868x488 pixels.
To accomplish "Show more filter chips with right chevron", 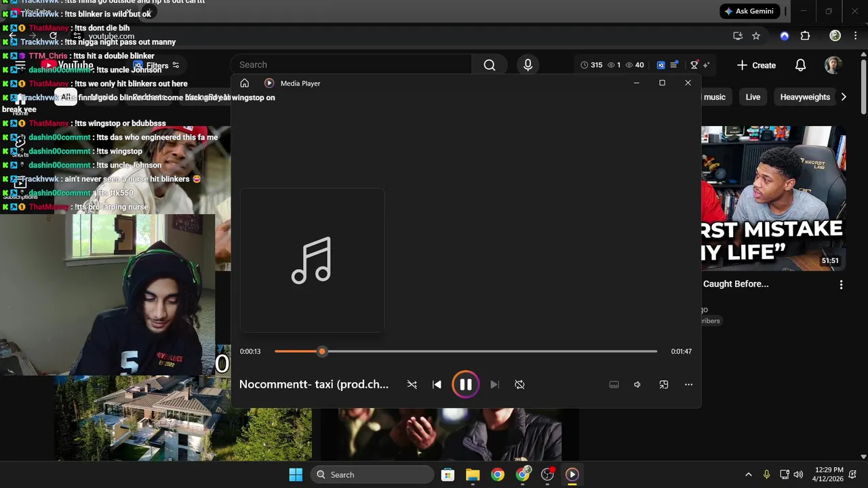I will [x=844, y=97].
